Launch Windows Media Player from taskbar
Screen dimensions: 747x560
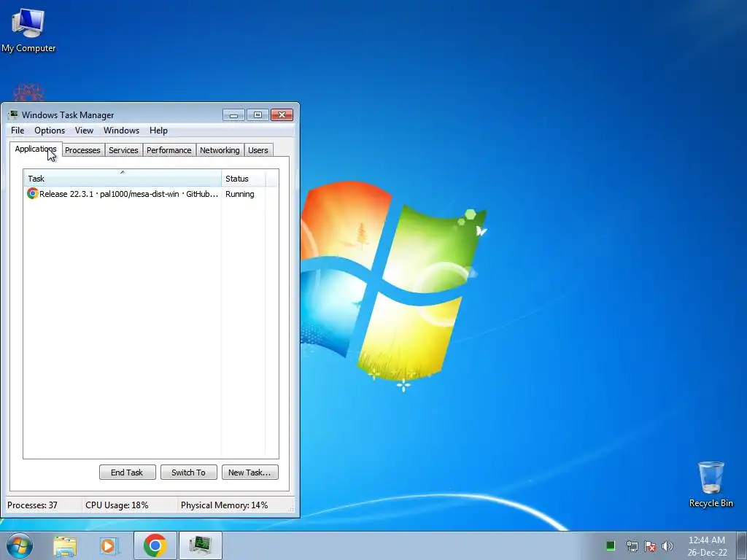tap(109, 545)
